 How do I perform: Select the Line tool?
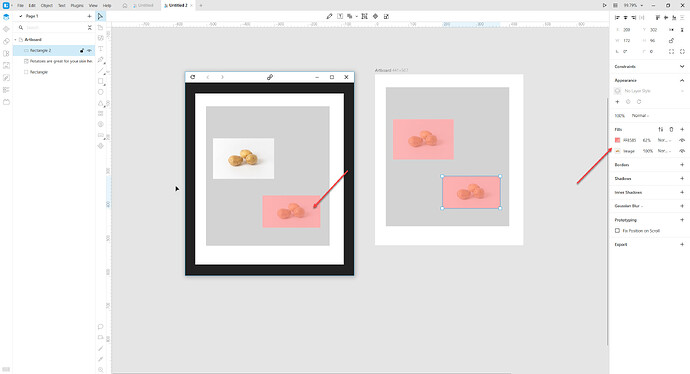pos(100,70)
